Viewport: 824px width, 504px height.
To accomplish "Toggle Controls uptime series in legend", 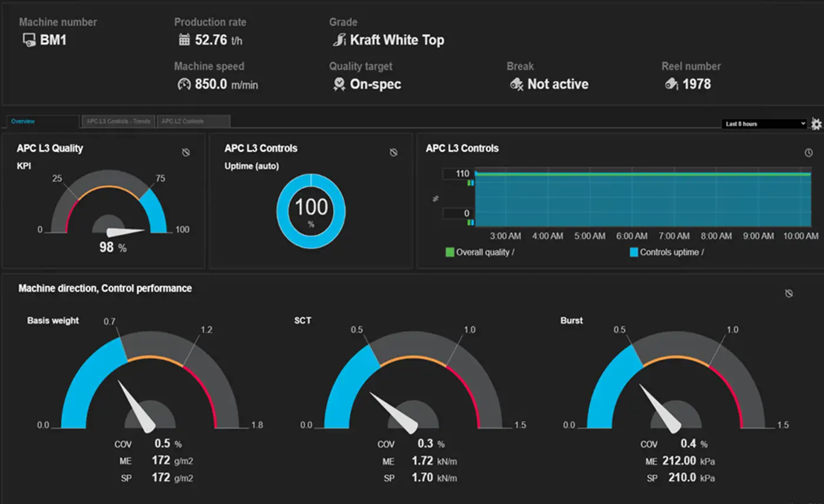I will [x=634, y=252].
